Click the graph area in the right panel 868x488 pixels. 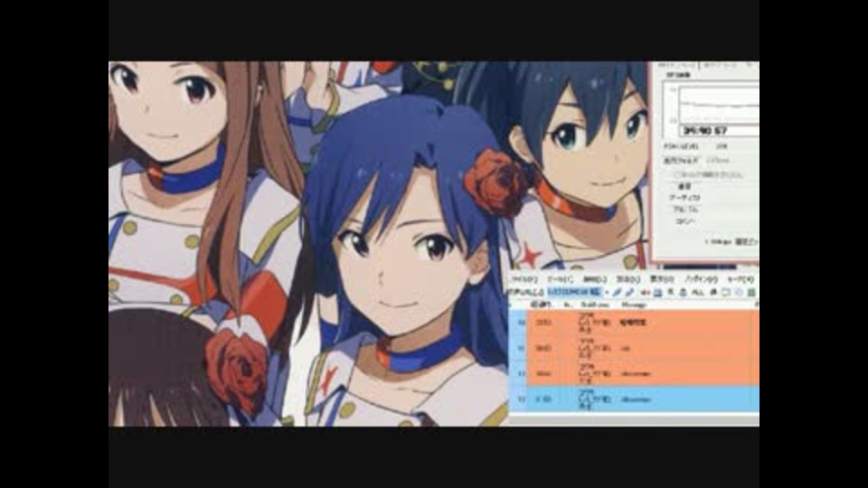coord(719,104)
